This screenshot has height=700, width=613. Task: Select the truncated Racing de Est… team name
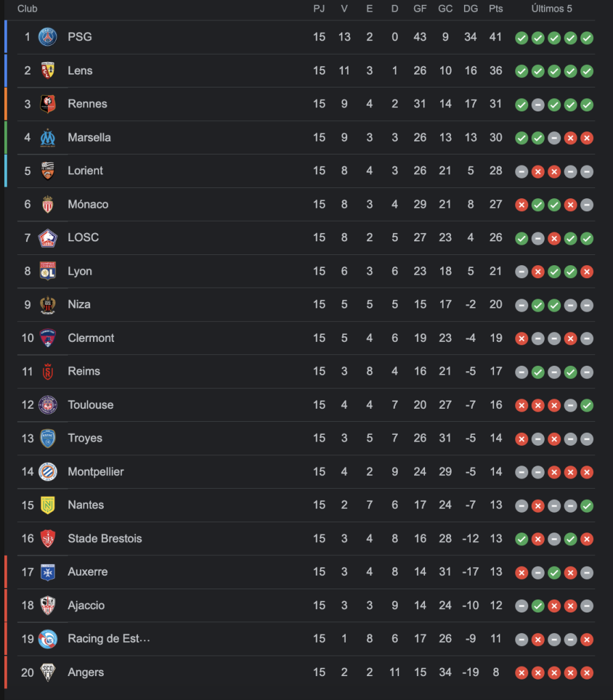click(x=109, y=639)
